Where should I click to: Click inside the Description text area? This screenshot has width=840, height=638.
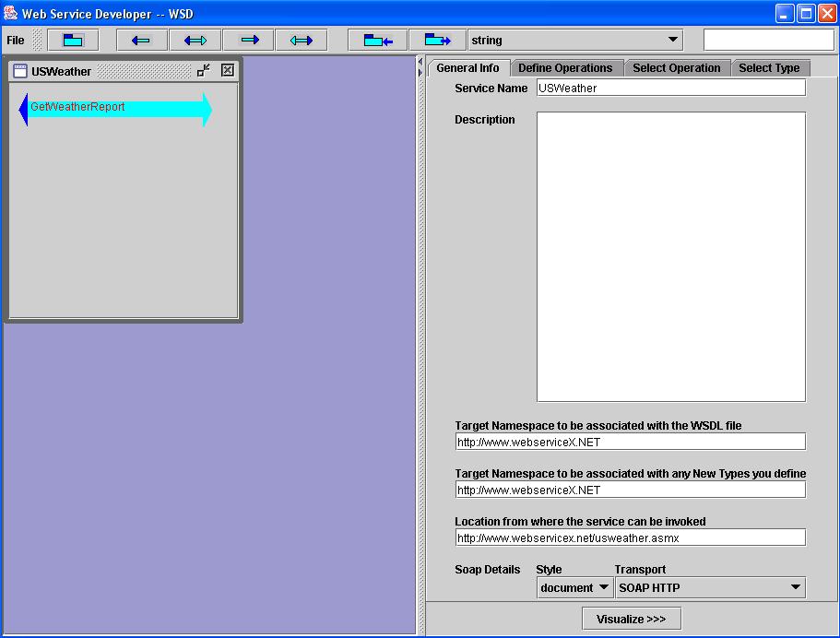pyautogui.click(x=670, y=256)
